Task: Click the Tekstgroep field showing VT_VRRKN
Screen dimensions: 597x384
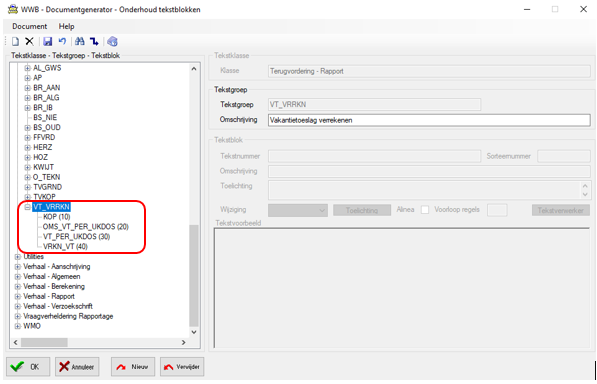Action: [x=374, y=104]
